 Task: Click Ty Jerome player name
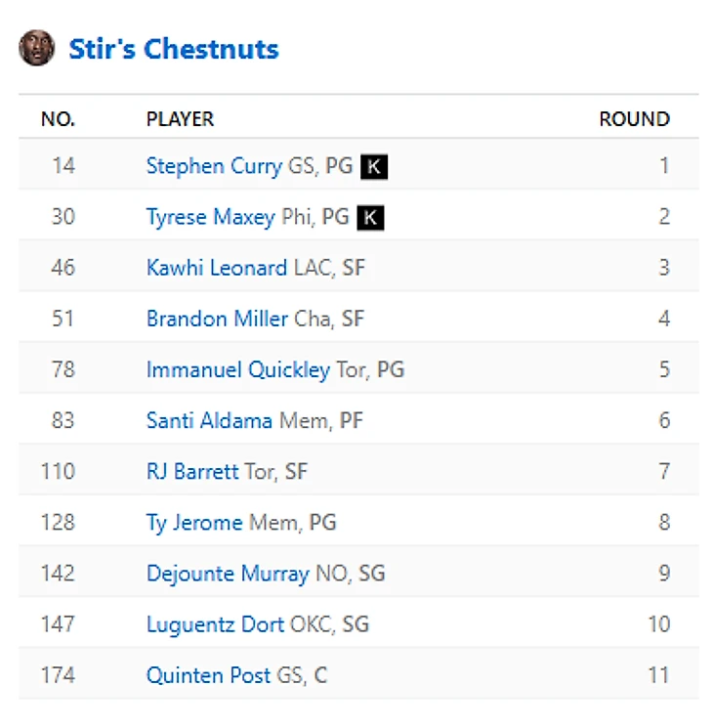point(193,522)
